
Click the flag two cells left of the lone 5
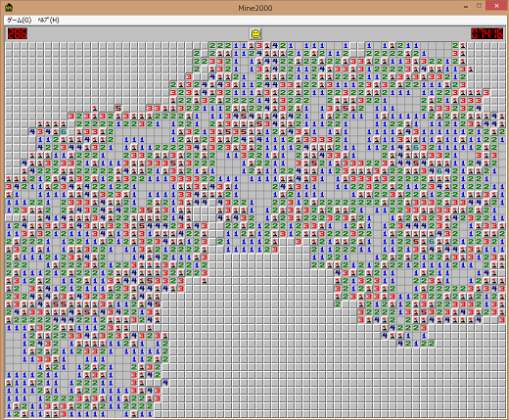(95, 109)
